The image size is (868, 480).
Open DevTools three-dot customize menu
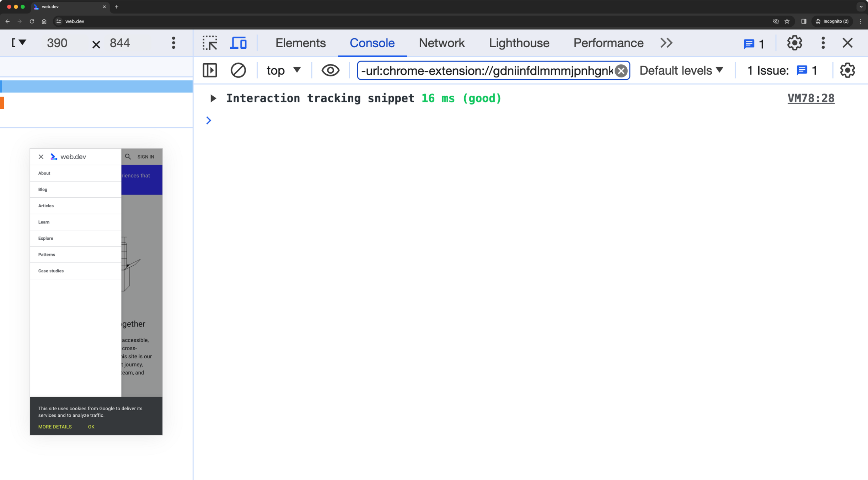tap(823, 43)
